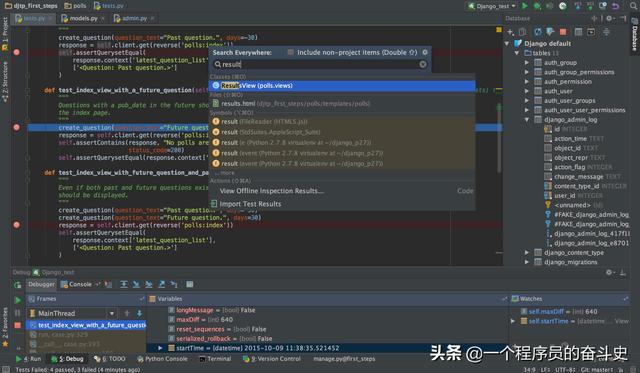Stop the debug session with red square

pyautogui.click(x=18, y=325)
